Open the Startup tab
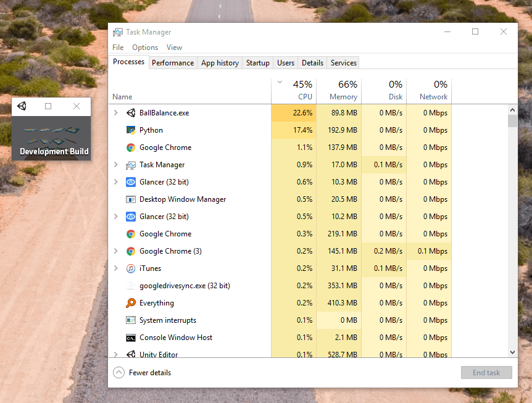The width and height of the screenshot is (532, 403). click(257, 63)
